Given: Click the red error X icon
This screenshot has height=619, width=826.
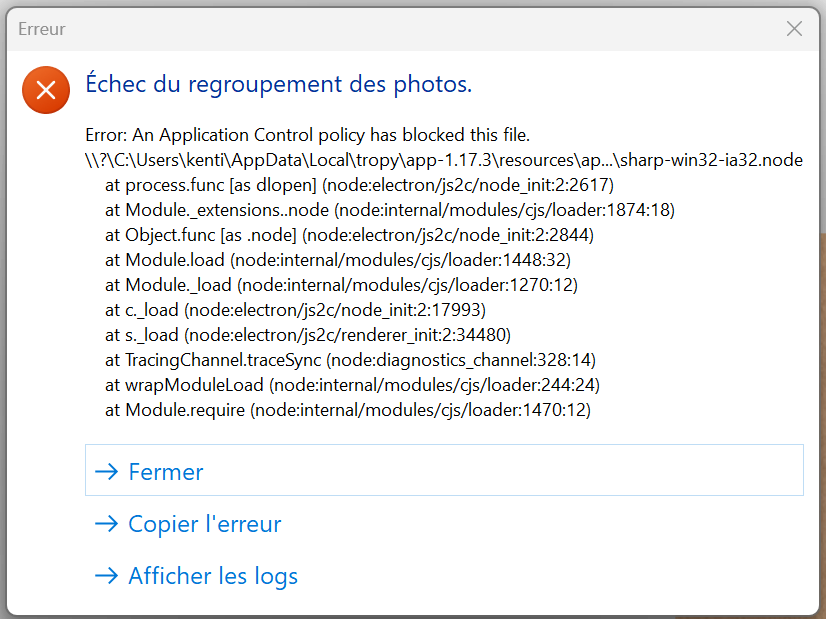Looking at the screenshot, I should [45, 90].
